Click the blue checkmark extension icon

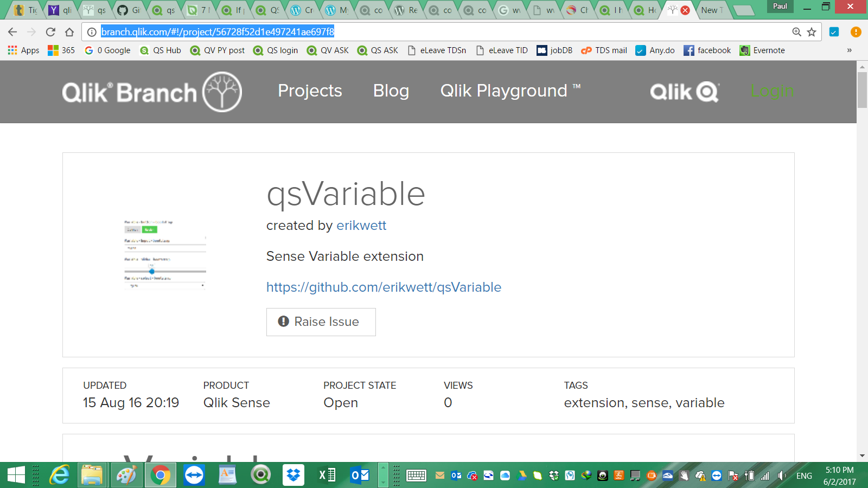tap(833, 31)
